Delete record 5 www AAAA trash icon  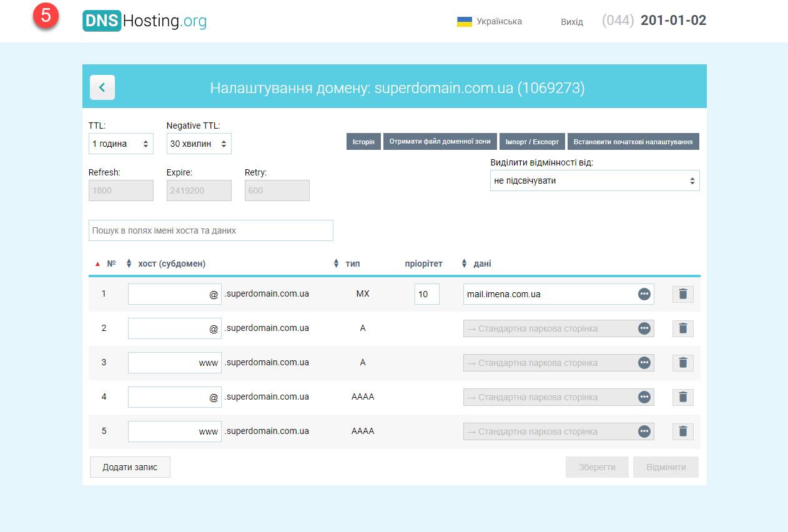pos(682,431)
